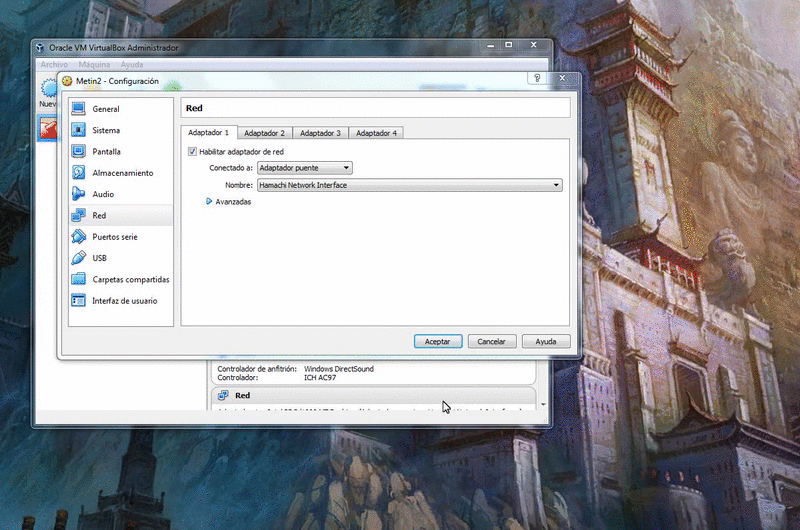Select General category label
800x530 pixels.
(x=106, y=109)
